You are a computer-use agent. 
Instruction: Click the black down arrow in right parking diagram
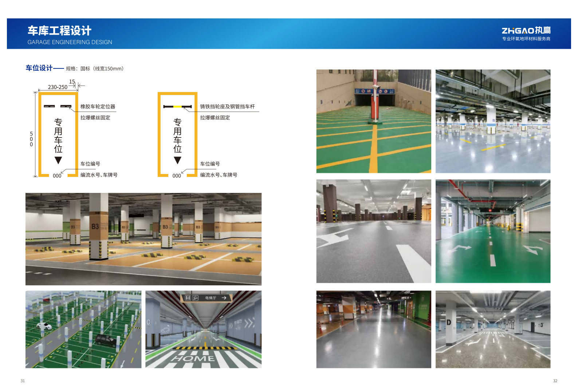point(177,160)
